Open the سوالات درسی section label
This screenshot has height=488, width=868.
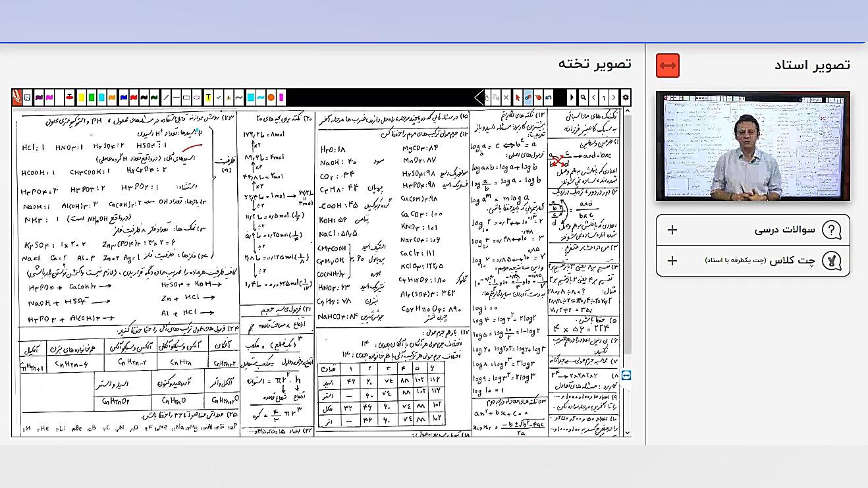point(784,230)
